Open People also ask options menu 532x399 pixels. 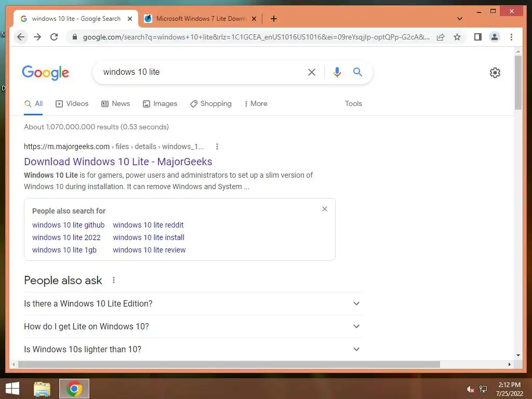(114, 280)
